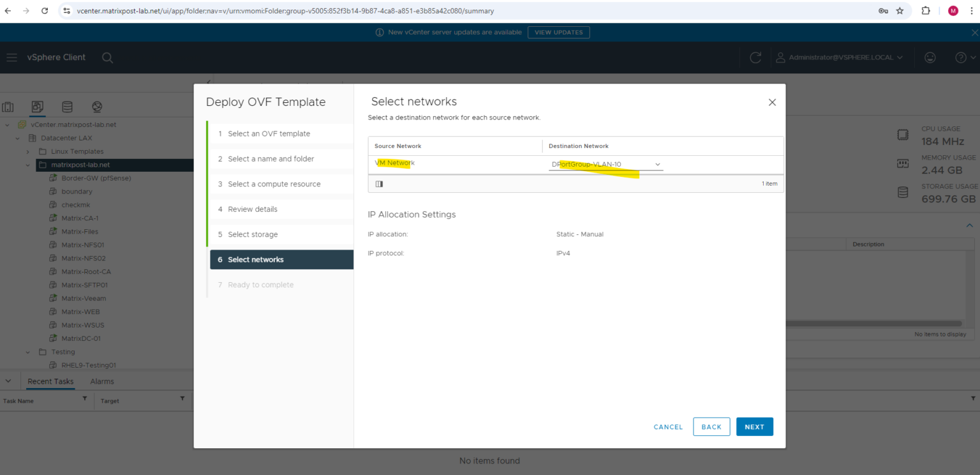Open the Networking inventory view

click(x=97, y=107)
